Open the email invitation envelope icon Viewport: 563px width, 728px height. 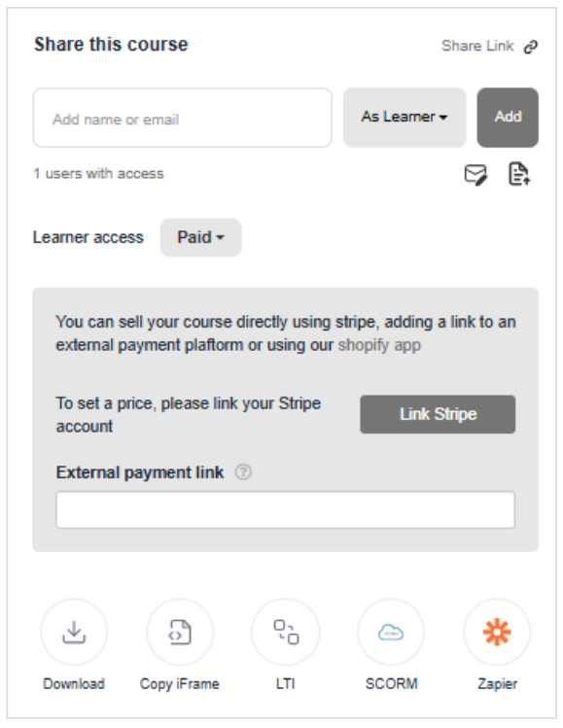pyautogui.click(x=475, y=175)
